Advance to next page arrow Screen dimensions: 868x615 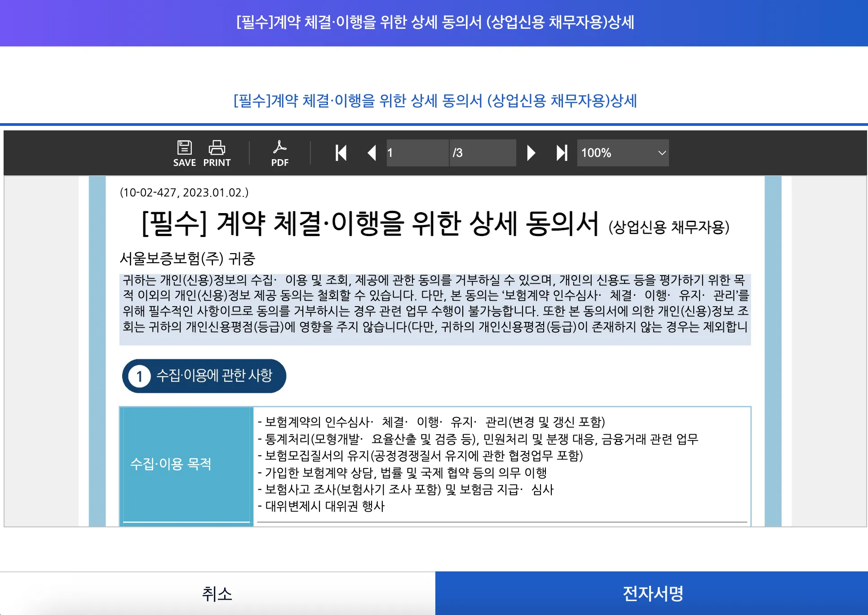pyautogui.click(x=531, y=153)
